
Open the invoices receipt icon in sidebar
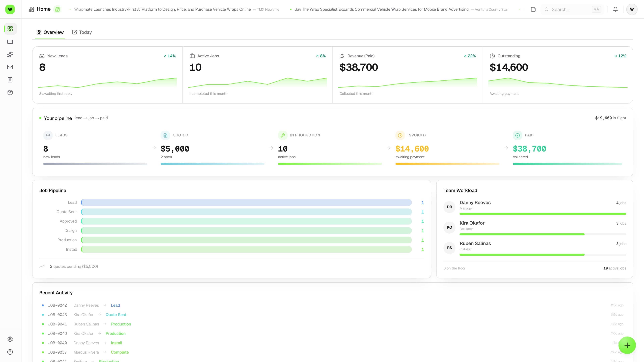[x=10, y=80]
